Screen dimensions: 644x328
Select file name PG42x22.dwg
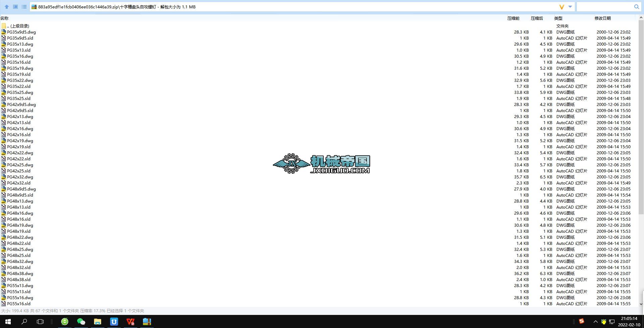[x=20, y=153]
